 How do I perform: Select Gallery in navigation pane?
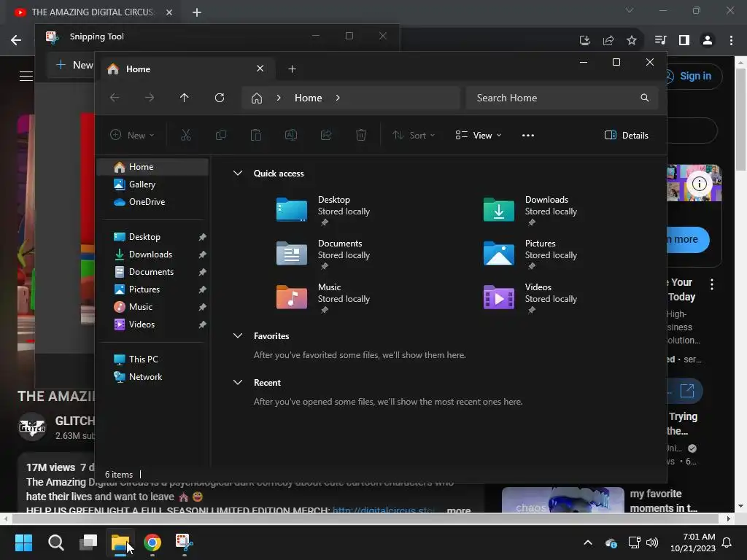[x=152, y=184]
